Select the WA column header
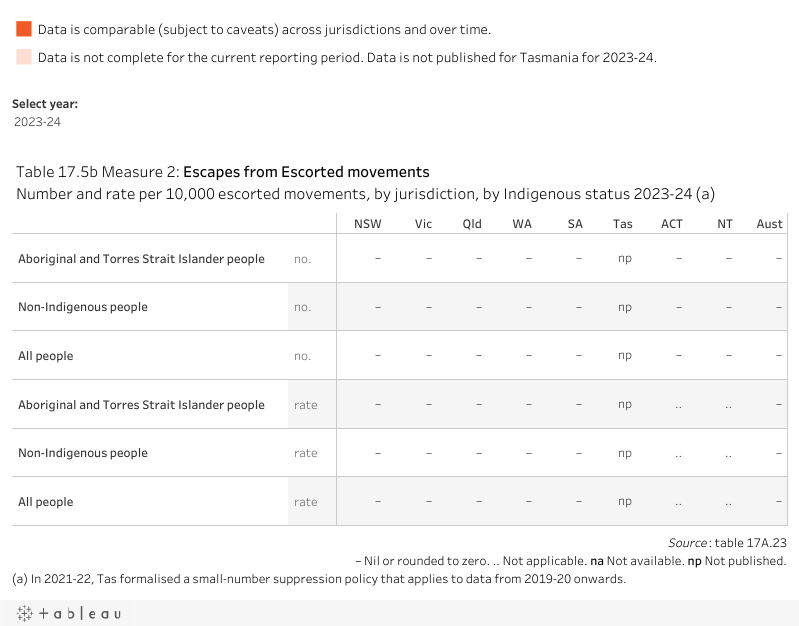The image size is (799, 626). (522, 224)
